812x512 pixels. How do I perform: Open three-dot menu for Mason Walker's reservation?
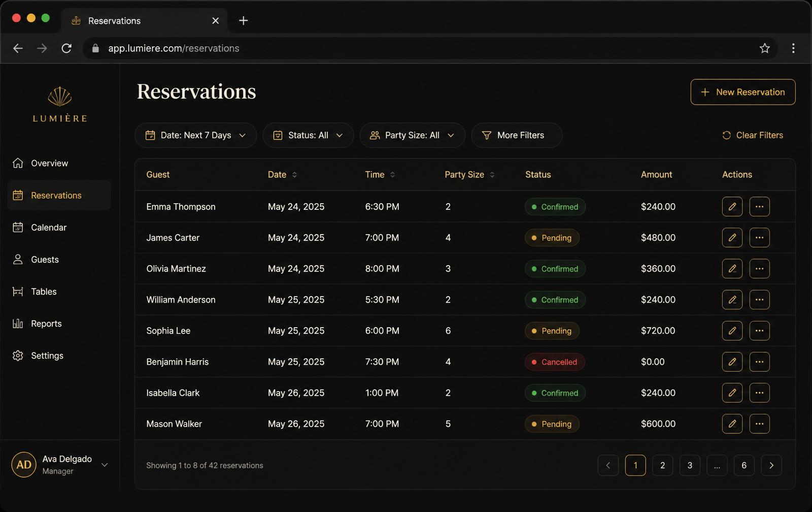(759, 424)
